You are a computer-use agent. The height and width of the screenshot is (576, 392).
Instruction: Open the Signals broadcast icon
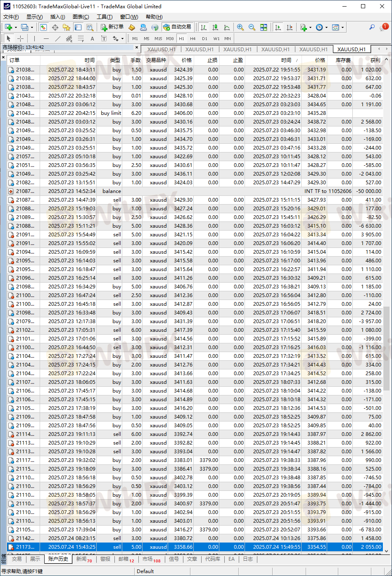(155, 27)
